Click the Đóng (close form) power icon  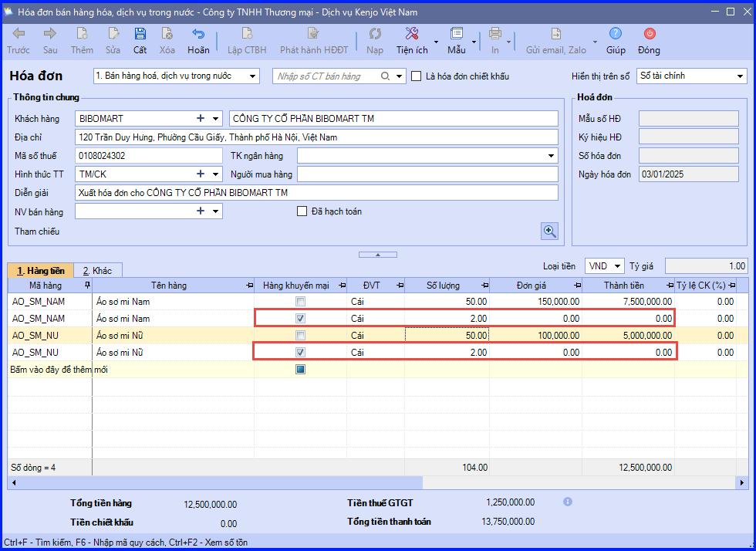tap(650, 34)
